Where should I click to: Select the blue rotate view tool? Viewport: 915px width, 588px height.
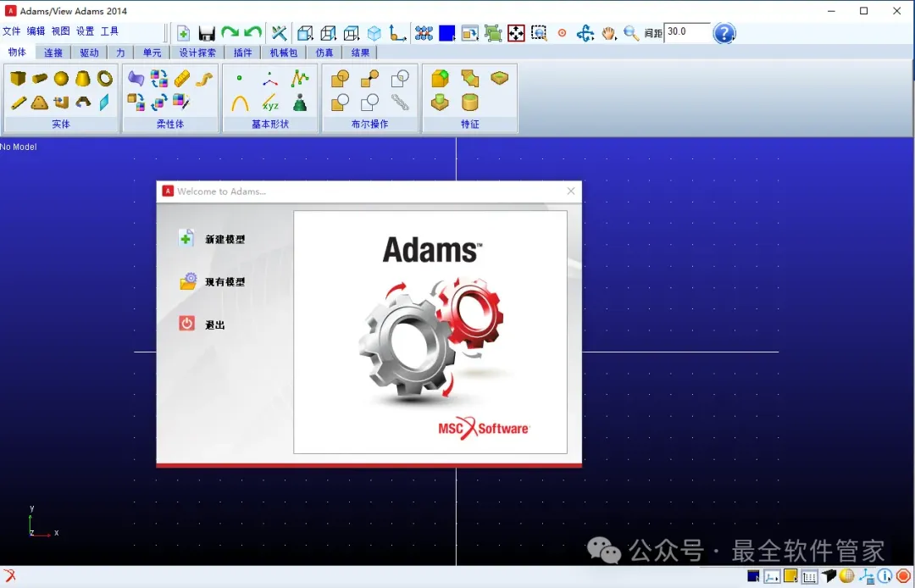585,33
